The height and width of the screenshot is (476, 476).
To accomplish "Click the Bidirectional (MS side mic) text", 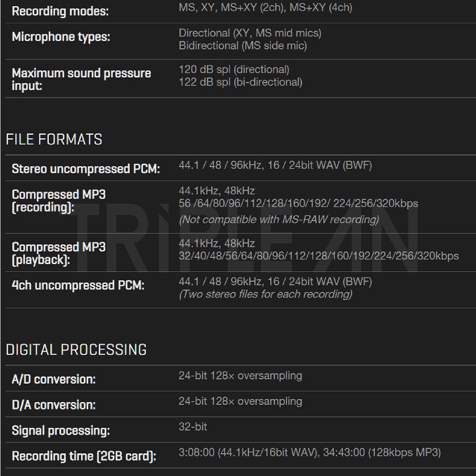I will click(243, 46).
